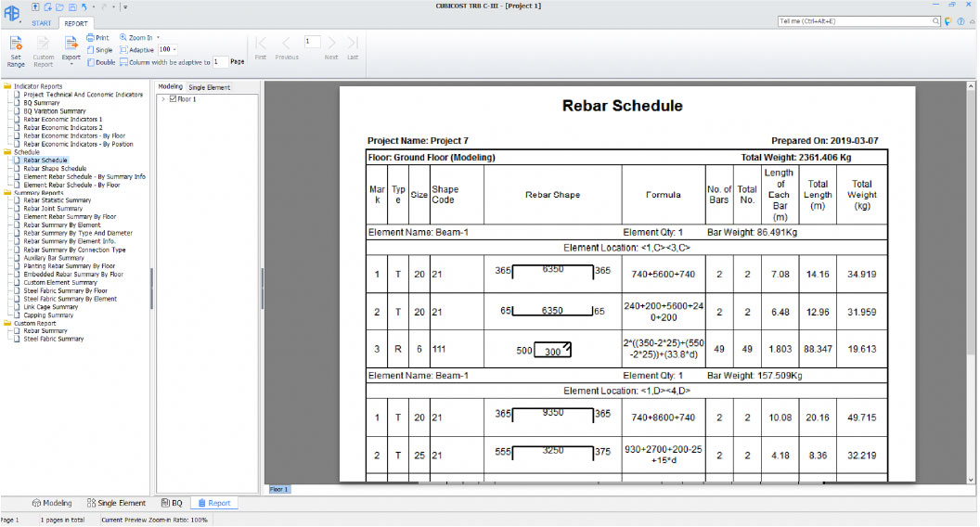Click the Set Range icon
980x527 pixels.
[x=16, y=44]
